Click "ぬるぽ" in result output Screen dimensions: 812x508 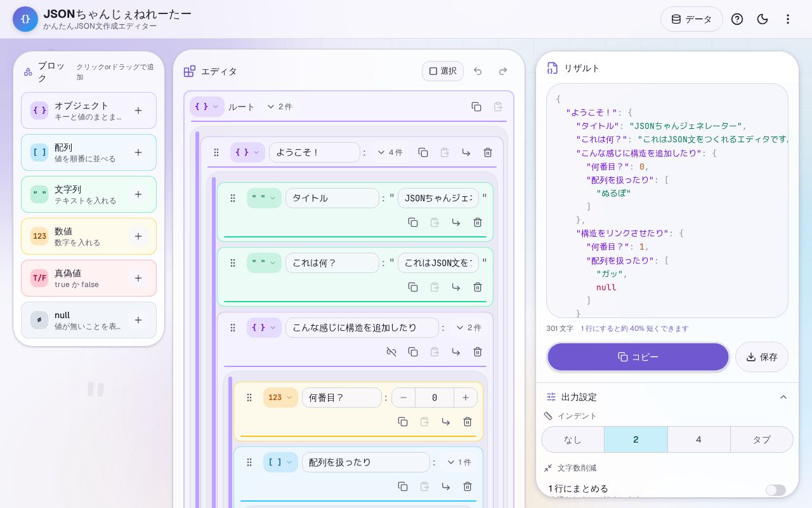[613, 193]
